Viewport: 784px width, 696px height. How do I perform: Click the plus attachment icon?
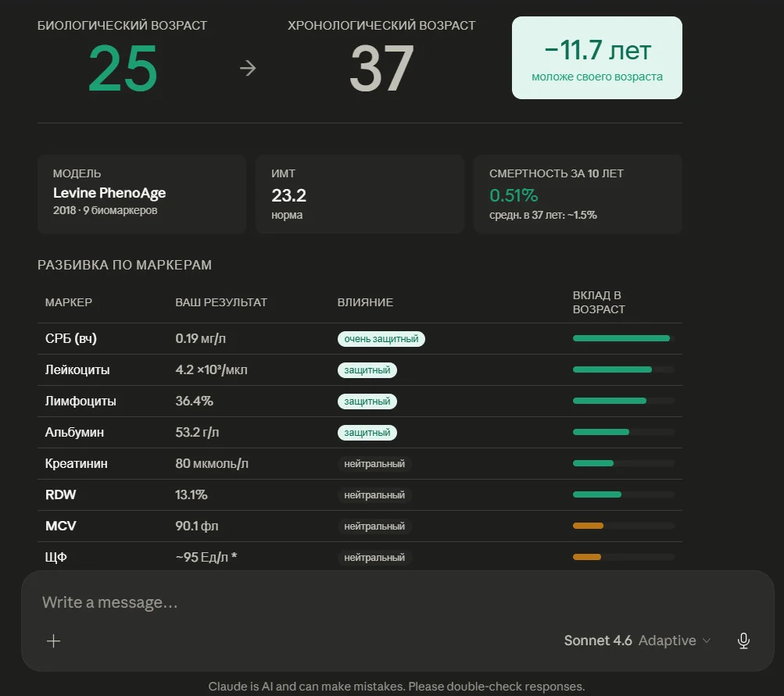click(x=53, y=641)
